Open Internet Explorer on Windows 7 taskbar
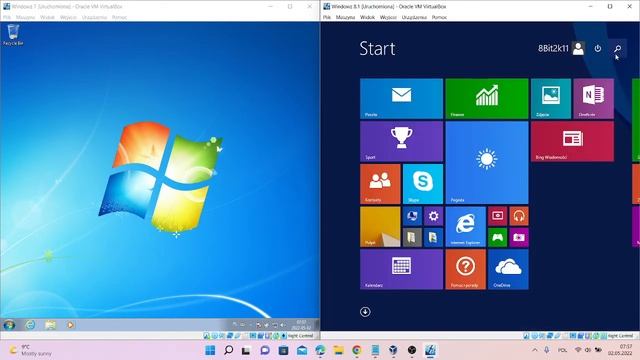The height and width of the screenshot is (360, 640). (x=30, y=325)
